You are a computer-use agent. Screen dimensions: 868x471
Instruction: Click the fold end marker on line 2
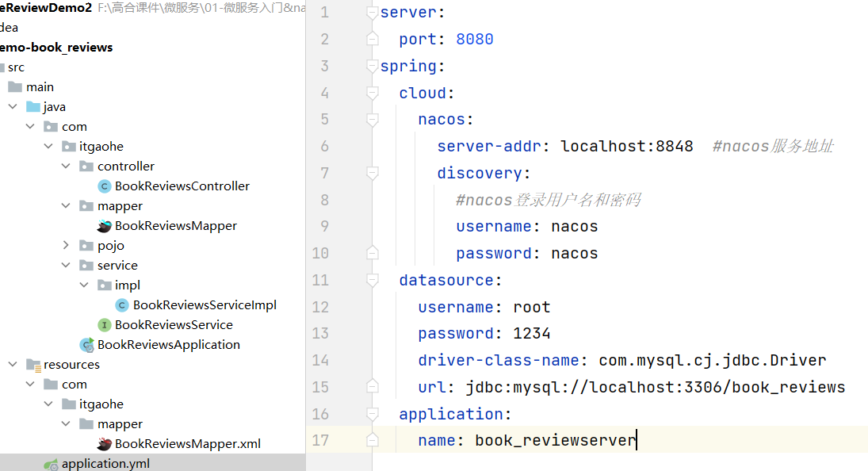click(x=373, y=39)
